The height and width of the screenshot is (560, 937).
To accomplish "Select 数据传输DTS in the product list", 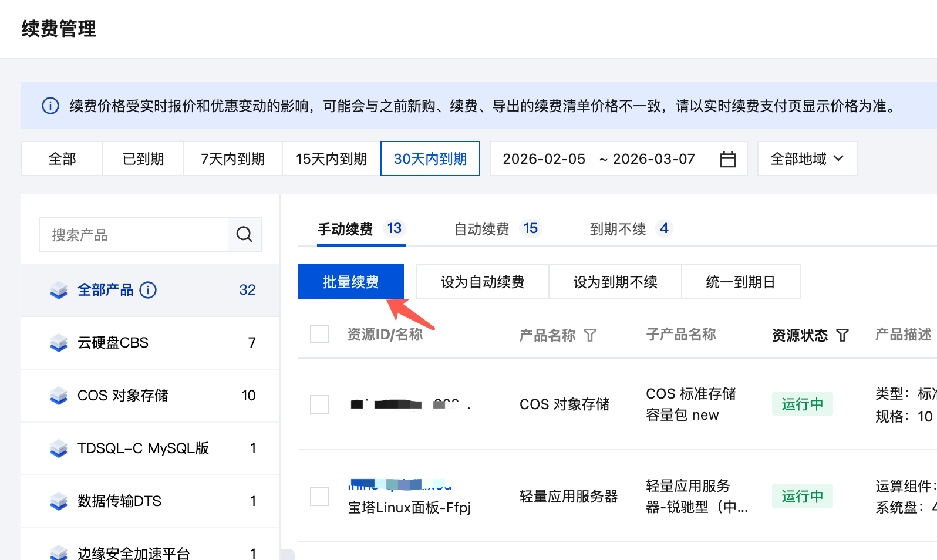I will coord(150,501).
